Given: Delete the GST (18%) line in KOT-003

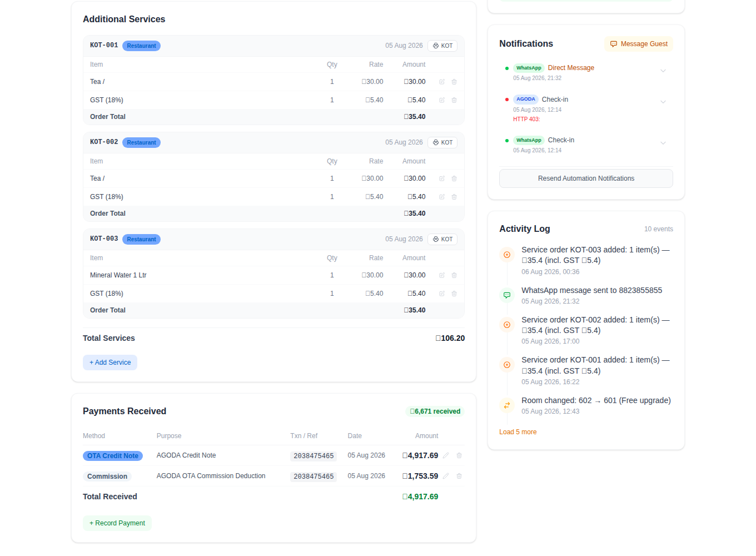Looking at the screenshot, I should click(x=454, y=294).
